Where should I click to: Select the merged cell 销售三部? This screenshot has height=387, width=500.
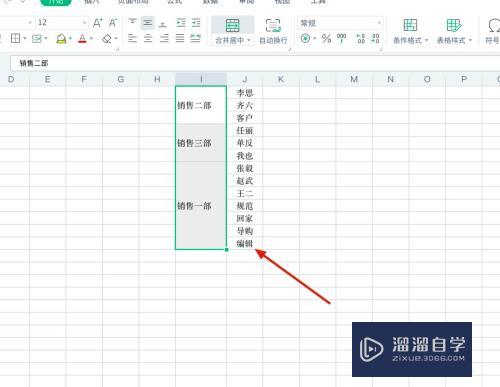tap(201, 143)
